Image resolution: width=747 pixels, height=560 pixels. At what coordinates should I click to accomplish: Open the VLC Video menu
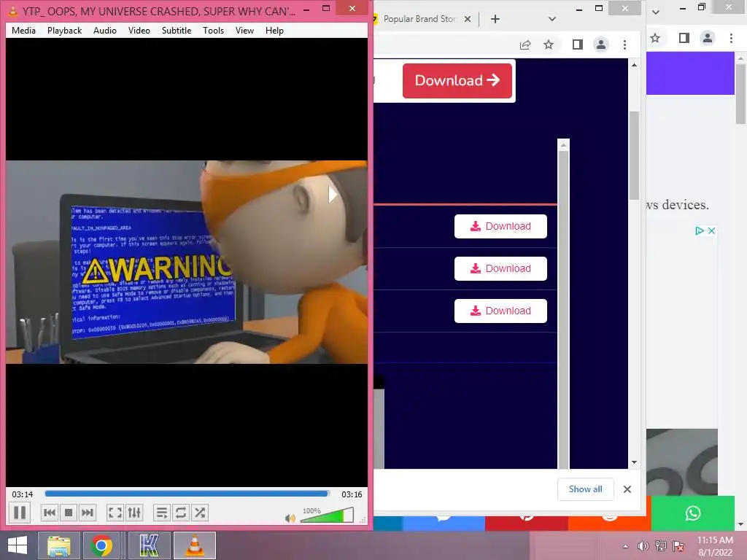click(139, 31)
